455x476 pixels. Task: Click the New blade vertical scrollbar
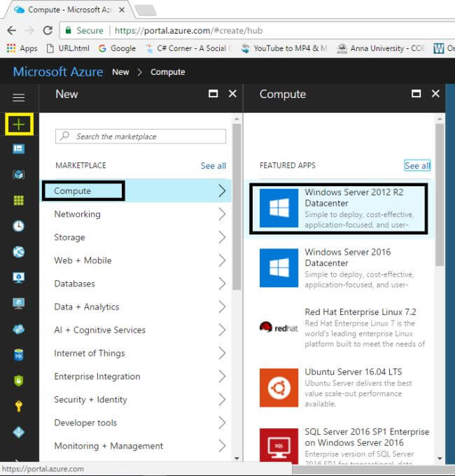tap(237, 207)
